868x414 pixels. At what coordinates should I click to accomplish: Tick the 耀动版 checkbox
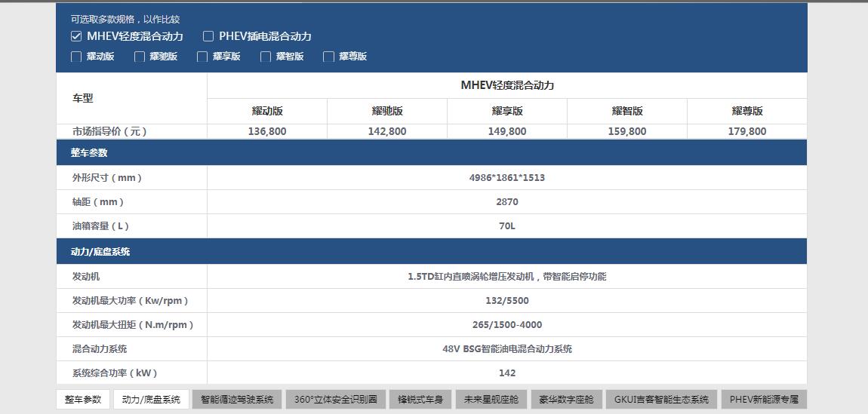click(x=76, y=57)
